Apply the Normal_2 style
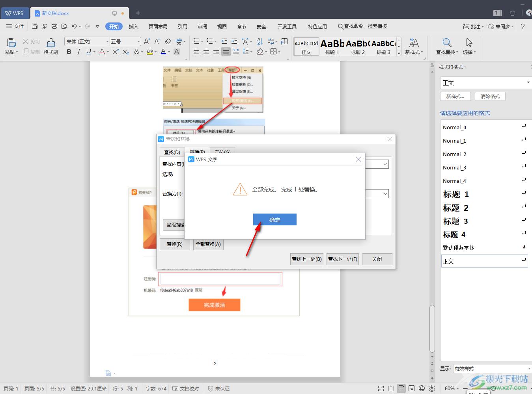 coord(484,154)
